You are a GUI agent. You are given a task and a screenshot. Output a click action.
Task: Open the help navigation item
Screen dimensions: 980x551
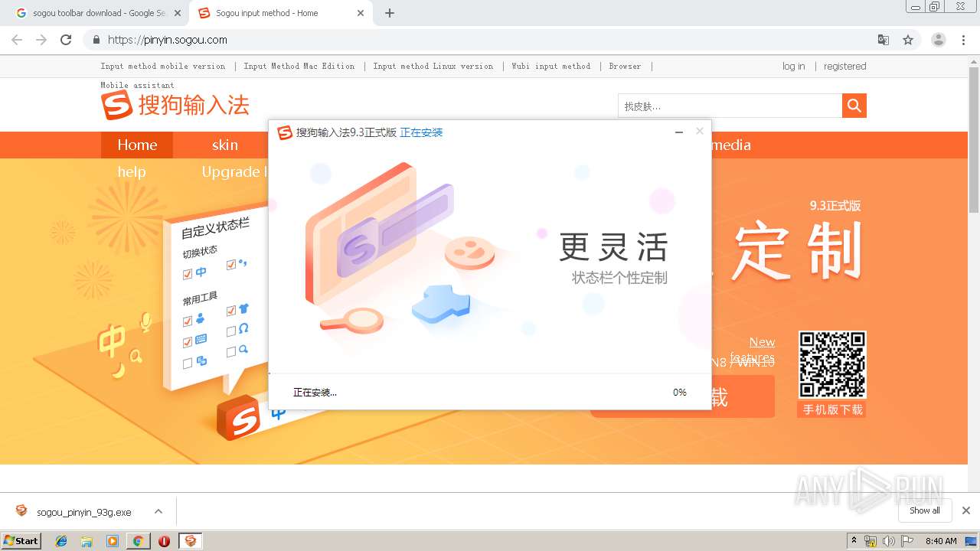pyautogui.click(x=132, y=172)
